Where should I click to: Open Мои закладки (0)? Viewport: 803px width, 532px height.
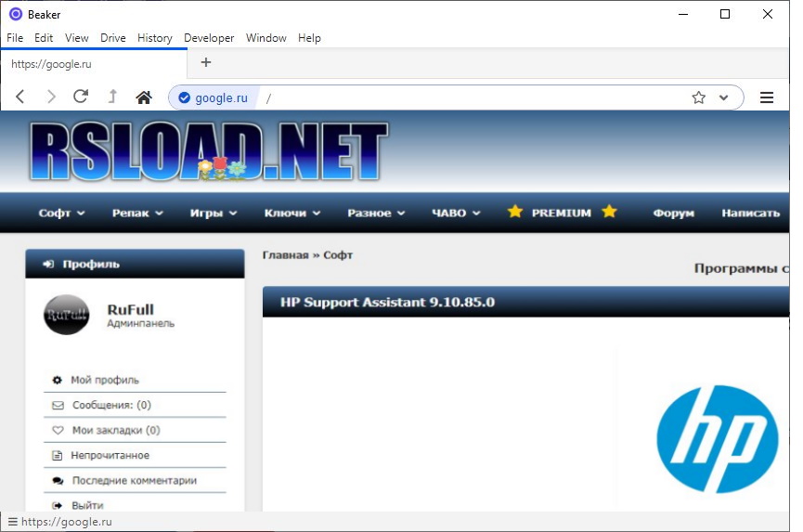116,430
